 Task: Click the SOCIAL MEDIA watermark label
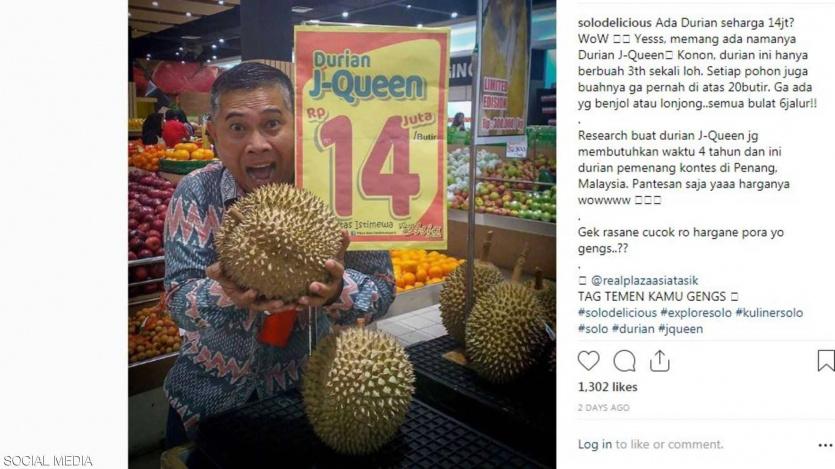click(48, 461)
